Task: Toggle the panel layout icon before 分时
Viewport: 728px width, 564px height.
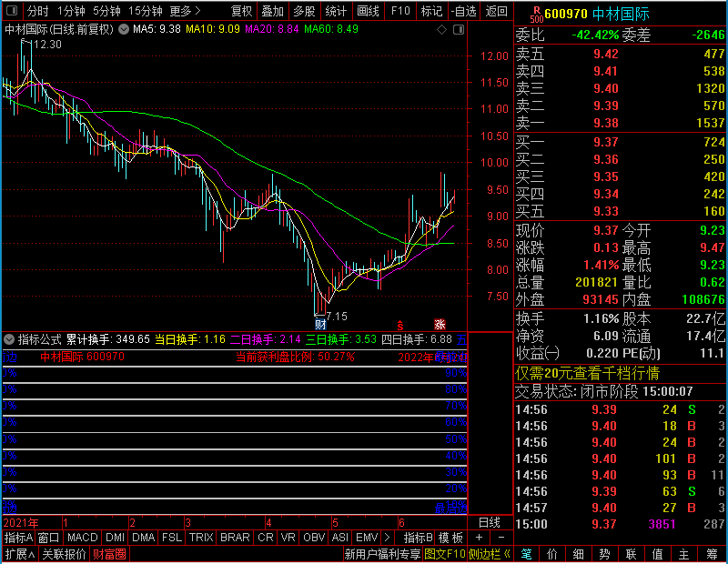Action: [x=12, y=10]
